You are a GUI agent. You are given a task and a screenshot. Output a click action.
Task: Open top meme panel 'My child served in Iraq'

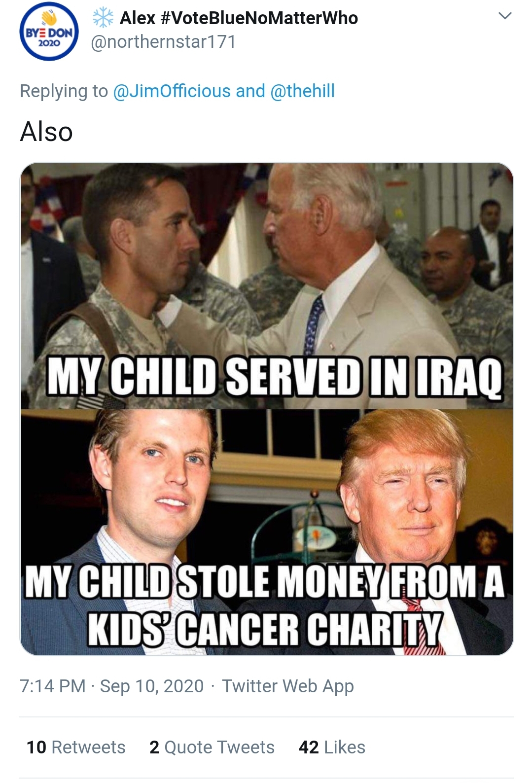tap(266, 286)
